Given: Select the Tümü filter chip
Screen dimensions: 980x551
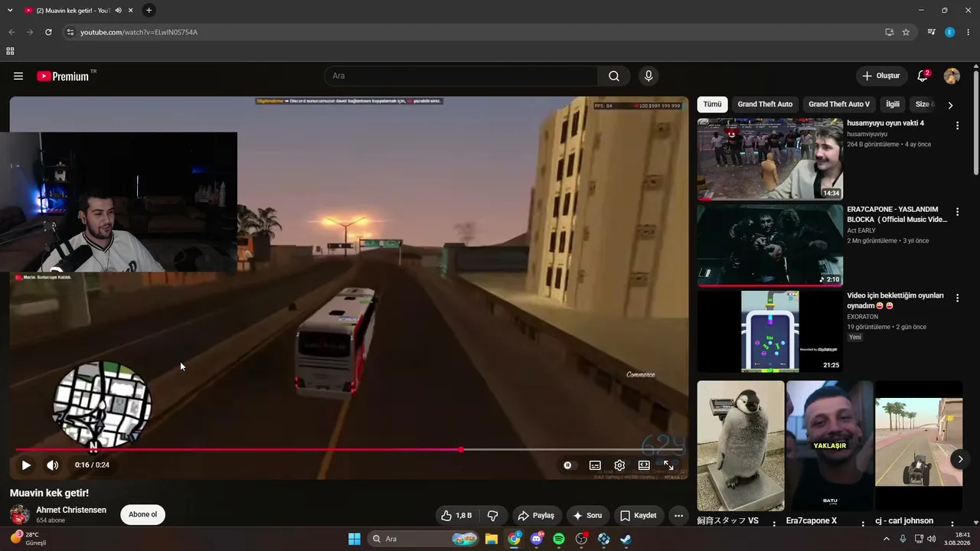Looking at the screenshot, I should (712, 104).
